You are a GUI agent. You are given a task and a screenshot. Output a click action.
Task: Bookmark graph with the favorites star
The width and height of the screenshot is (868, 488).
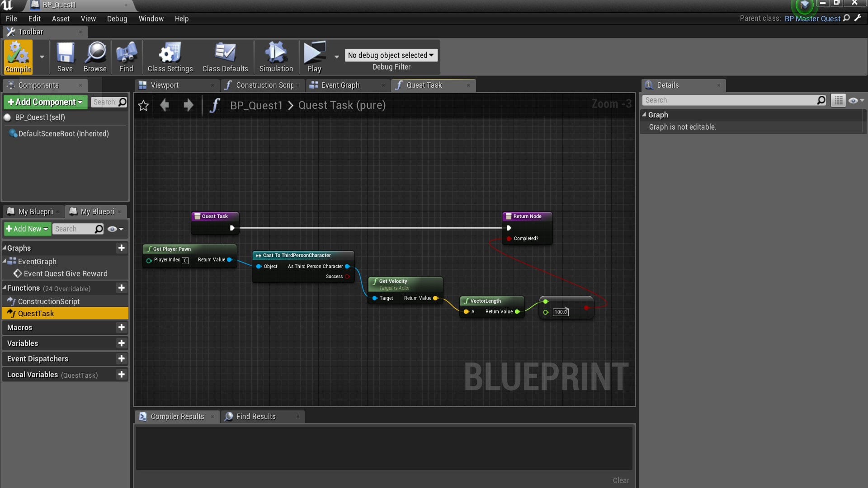[143, 105]
